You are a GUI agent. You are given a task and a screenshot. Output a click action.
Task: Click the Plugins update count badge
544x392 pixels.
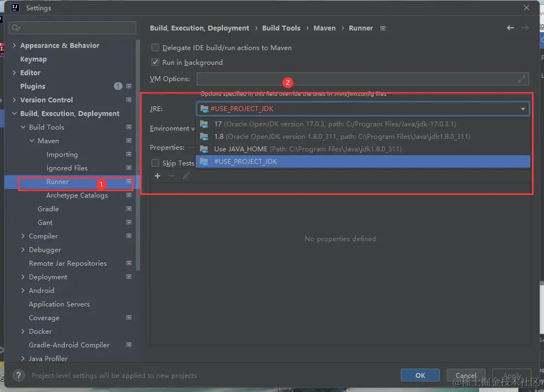click(118, 86)
